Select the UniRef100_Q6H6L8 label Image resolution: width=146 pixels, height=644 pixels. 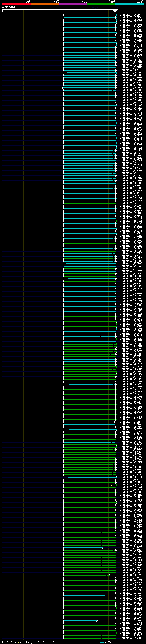click(131, 321)
